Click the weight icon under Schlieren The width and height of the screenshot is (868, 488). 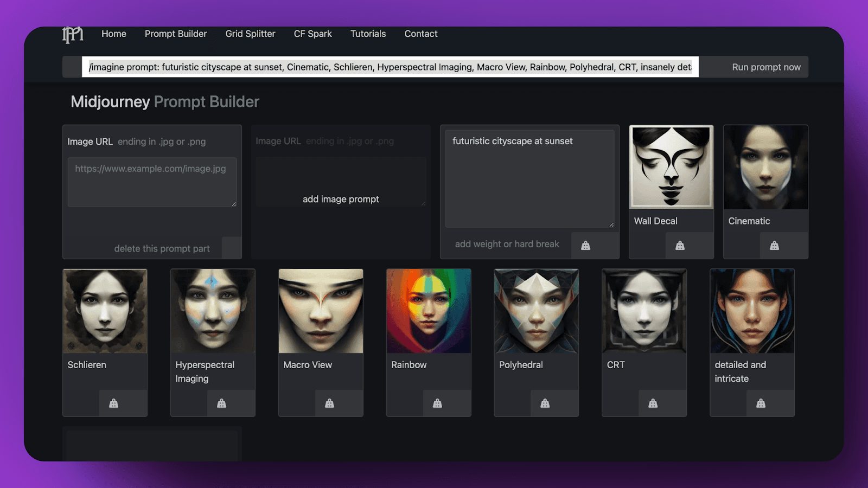coord(113,403)
